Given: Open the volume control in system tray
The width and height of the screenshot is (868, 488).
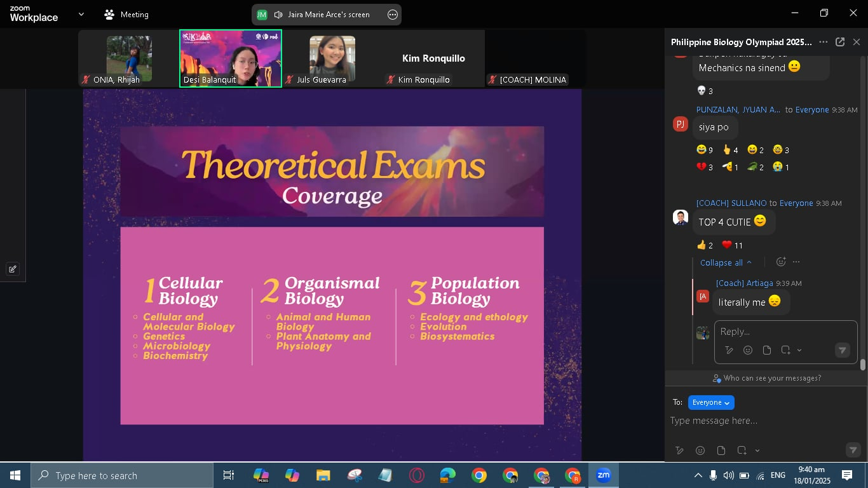Looking at the screenshot, I should [x=728, y=475].
